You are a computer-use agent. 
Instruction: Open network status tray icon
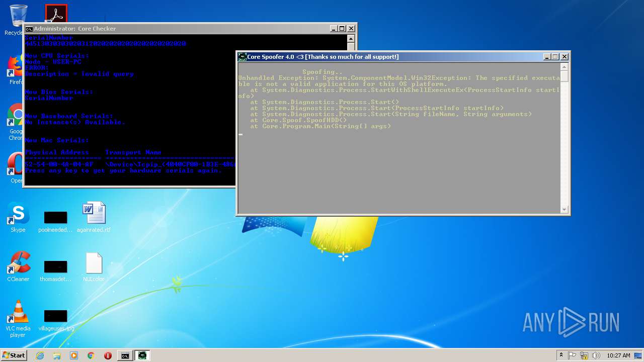(584, 355)
